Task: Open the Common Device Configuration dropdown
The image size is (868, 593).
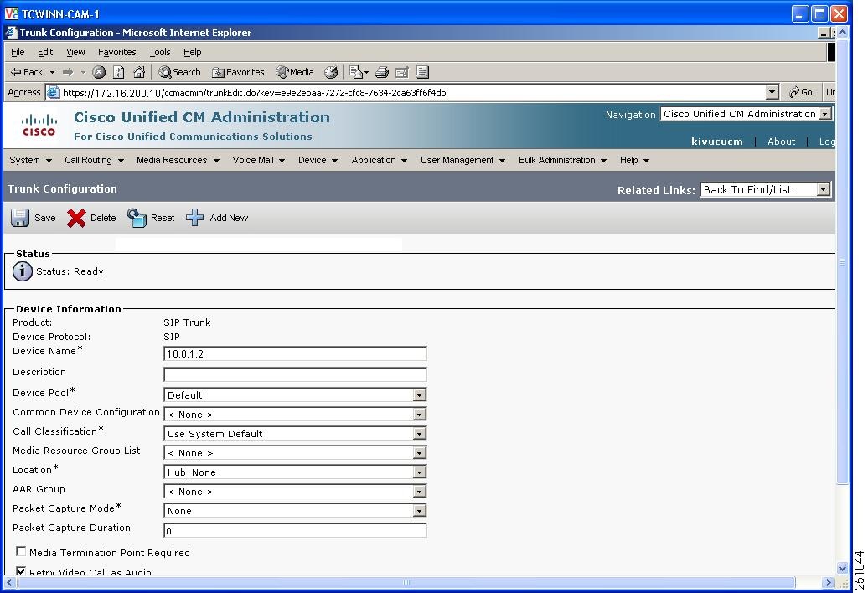Action: (295, 415)
